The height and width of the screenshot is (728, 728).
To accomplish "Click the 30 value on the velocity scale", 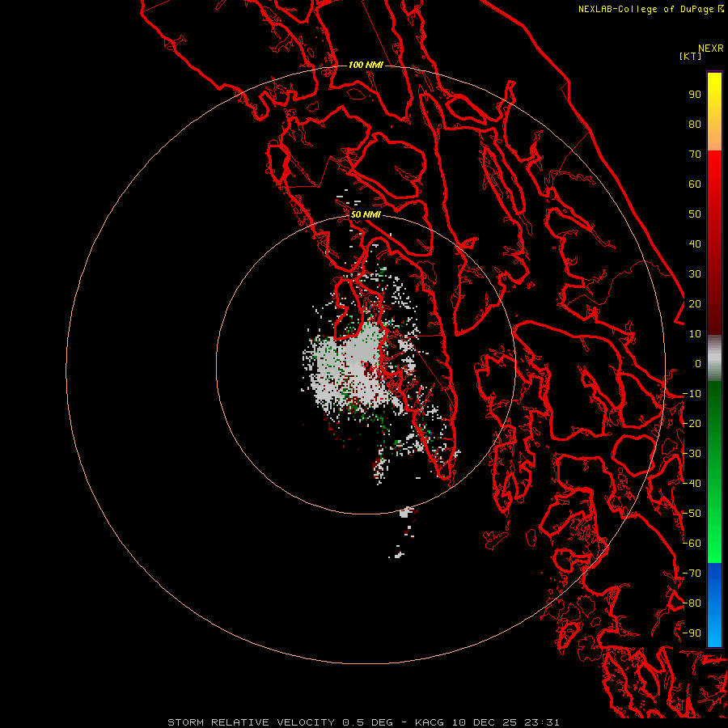I will (695, 274).
